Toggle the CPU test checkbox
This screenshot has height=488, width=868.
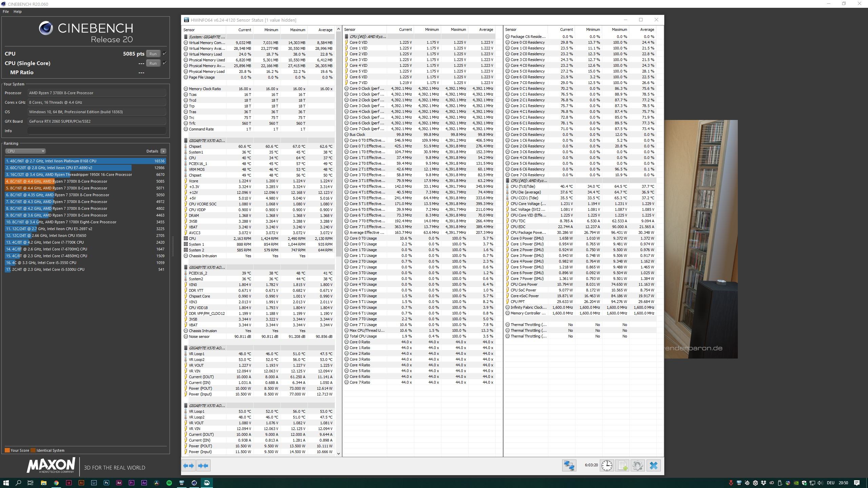(164, 54)
